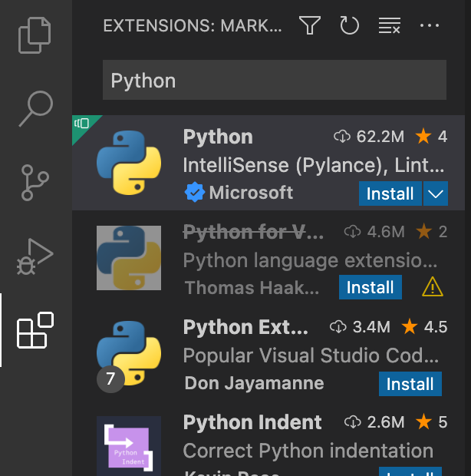The height and width of the screenshot is (476, 471).
Task: Open the Search view in activity bar
Action: pyautogui.click(x=35, y=107)
